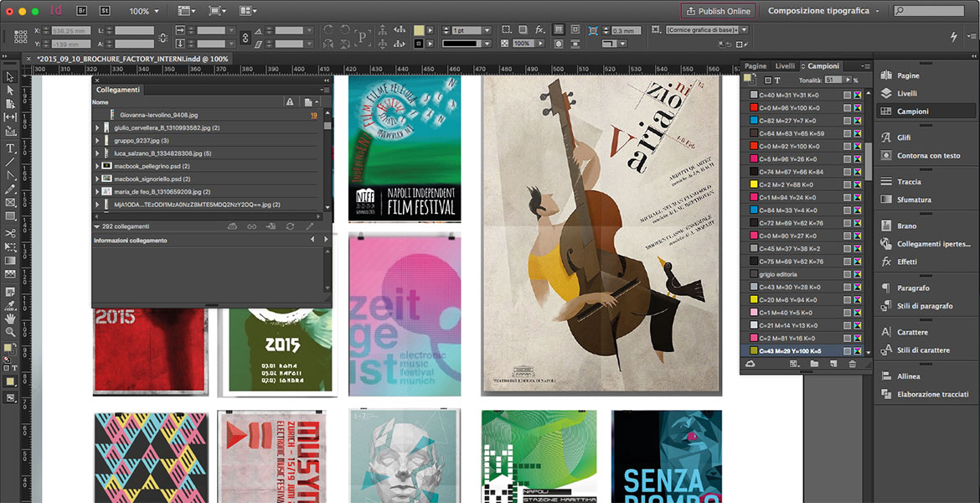Image resolution: width=980 pixels, height=503 pixels.
Task: Click the Tonalità tint value field
Action: pos(833,80)
